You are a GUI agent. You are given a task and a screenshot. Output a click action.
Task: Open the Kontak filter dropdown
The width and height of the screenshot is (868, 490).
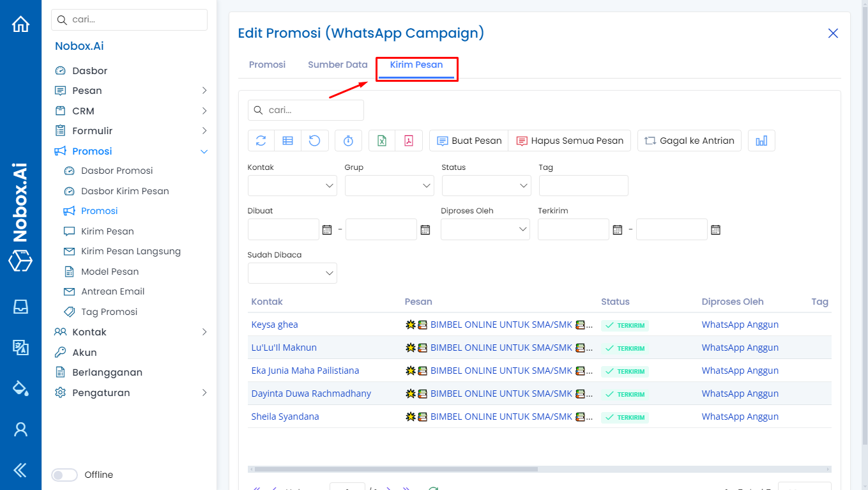click(x=292, y=186)
